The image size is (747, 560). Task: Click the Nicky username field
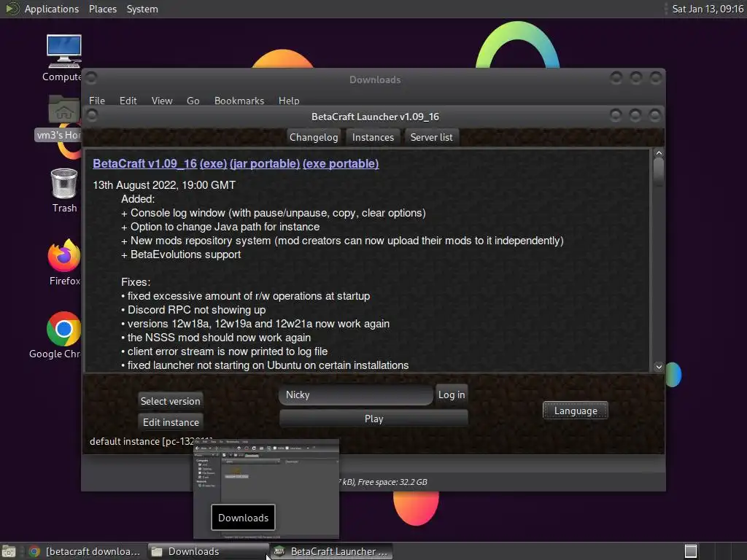tap(355, 394)
